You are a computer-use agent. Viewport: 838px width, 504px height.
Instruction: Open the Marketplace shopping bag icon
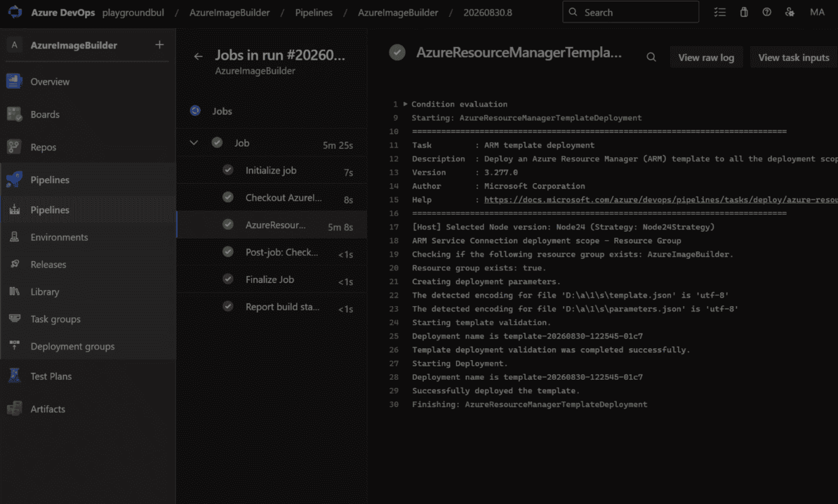point(743,12)
